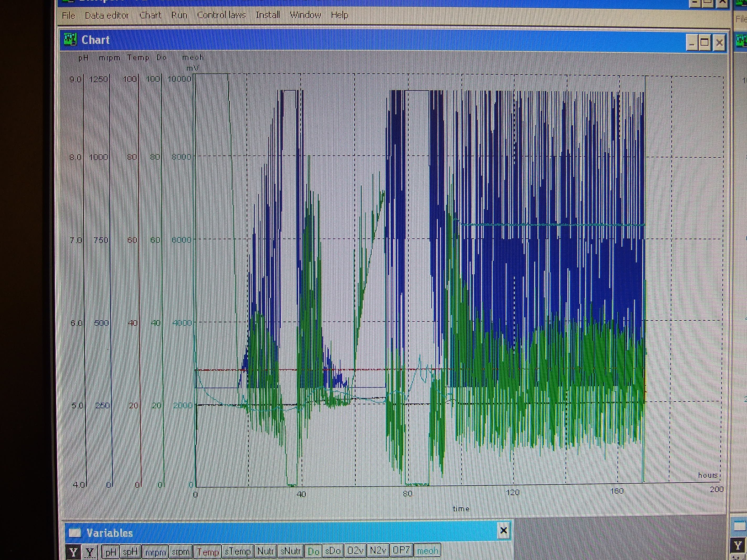Open the Control laws menu

tap(222, 15)
